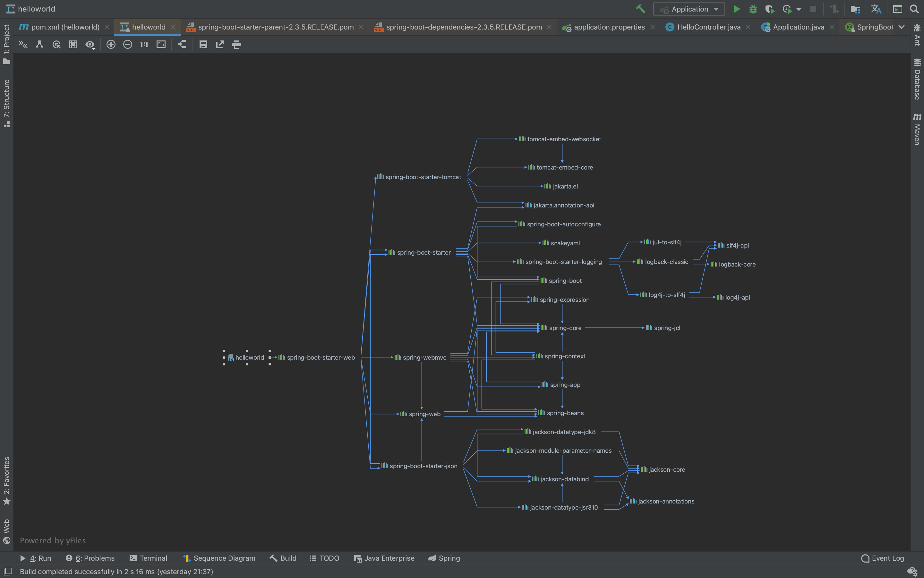The image size is (924, 578).
Task: Open the Favorites tool window
Action: coord(6,481)
